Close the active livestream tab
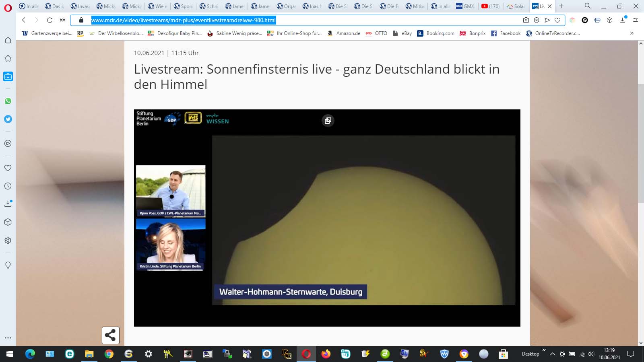 tap(549, 6)
